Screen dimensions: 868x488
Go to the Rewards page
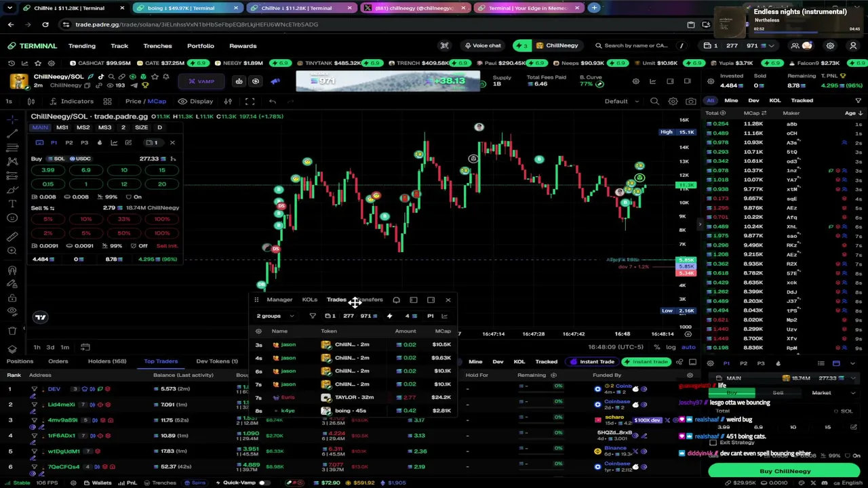(243, 45)
